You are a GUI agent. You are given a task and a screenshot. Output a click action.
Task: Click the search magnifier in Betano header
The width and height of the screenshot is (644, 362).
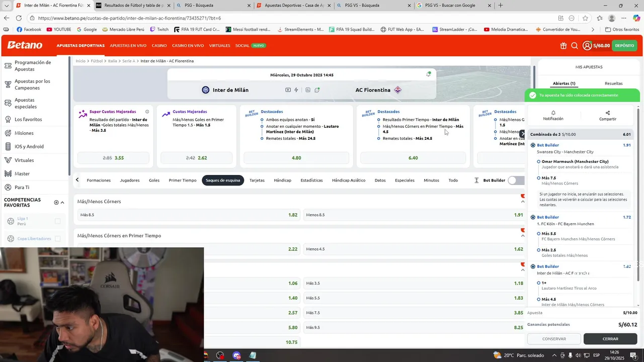point(575,46)
